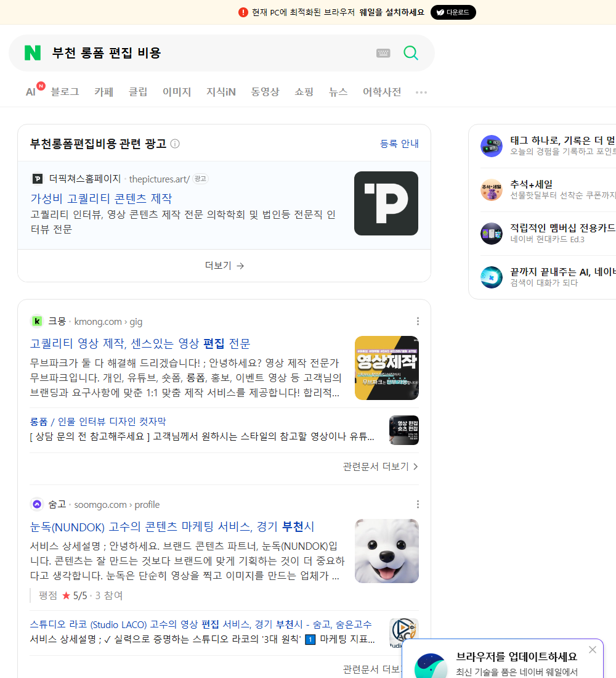Click the soomgo.com › profile URL
The image size is (616, 678).
(116, 505)
